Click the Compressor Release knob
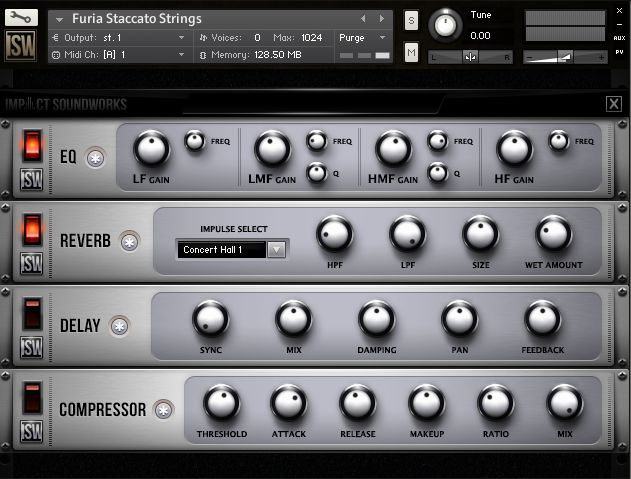Screen dimensions: 631x479 pos(357,403)
